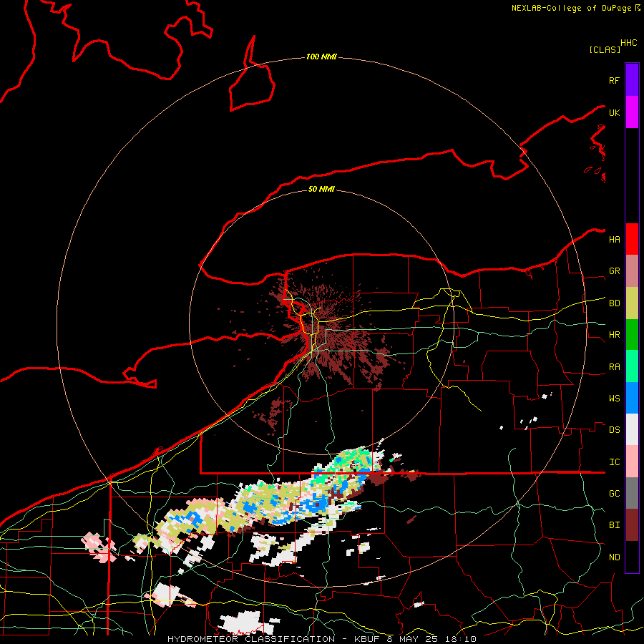
Task: Click the BD legend label
Action: [615, 303]
